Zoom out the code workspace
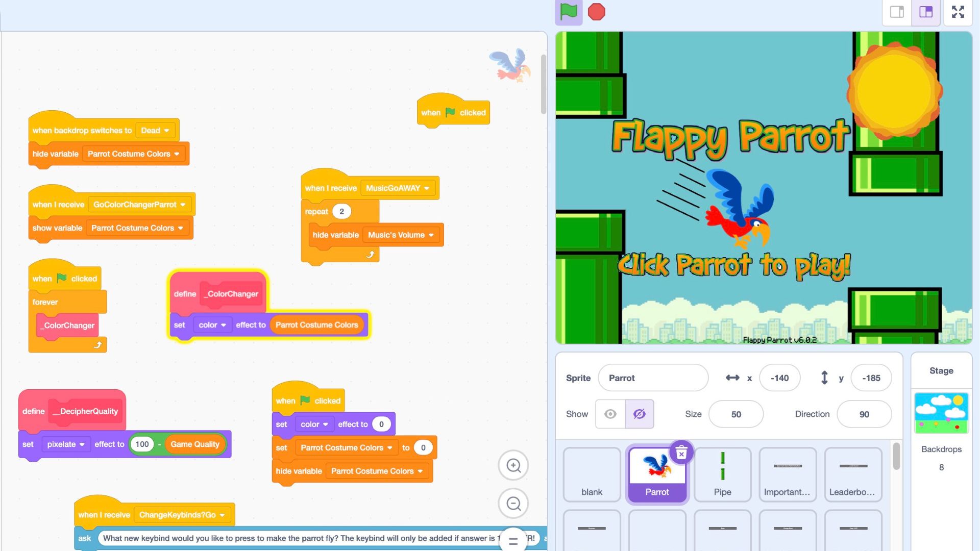This screenshot has height=551, width=980. click(x=513, y=504)
